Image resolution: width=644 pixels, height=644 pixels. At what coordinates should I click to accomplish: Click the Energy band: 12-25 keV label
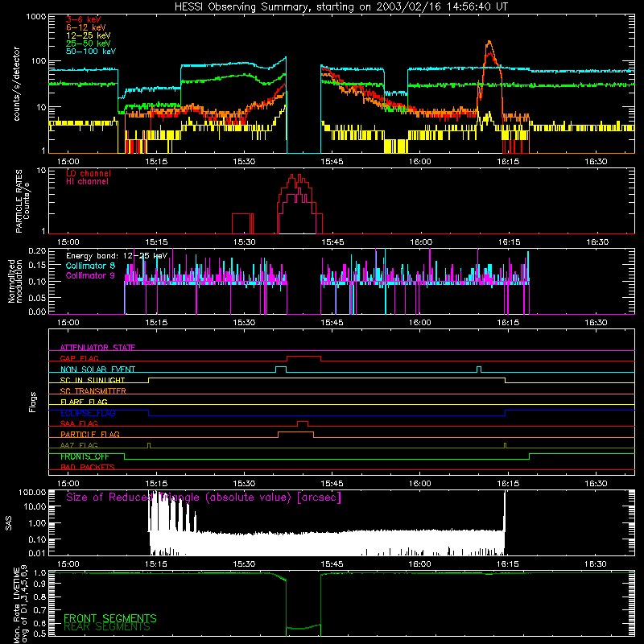117,256
